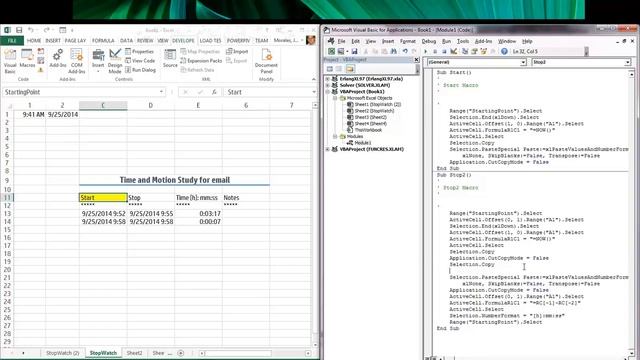Click the Break pause icon in VBA

point(435,51)
